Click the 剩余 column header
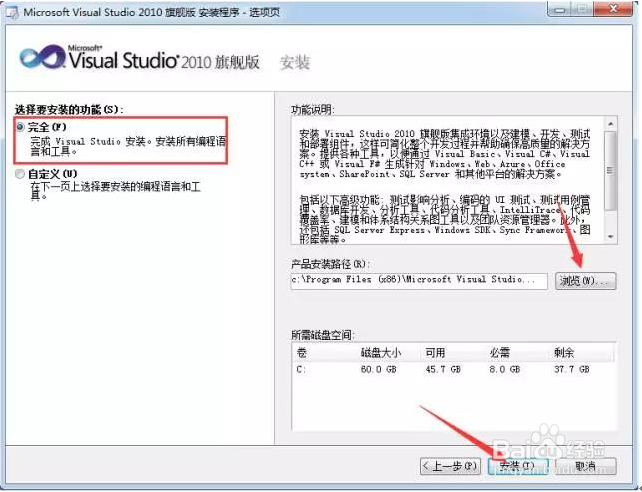This screenshot has width=642, height=492. point(581,353)
